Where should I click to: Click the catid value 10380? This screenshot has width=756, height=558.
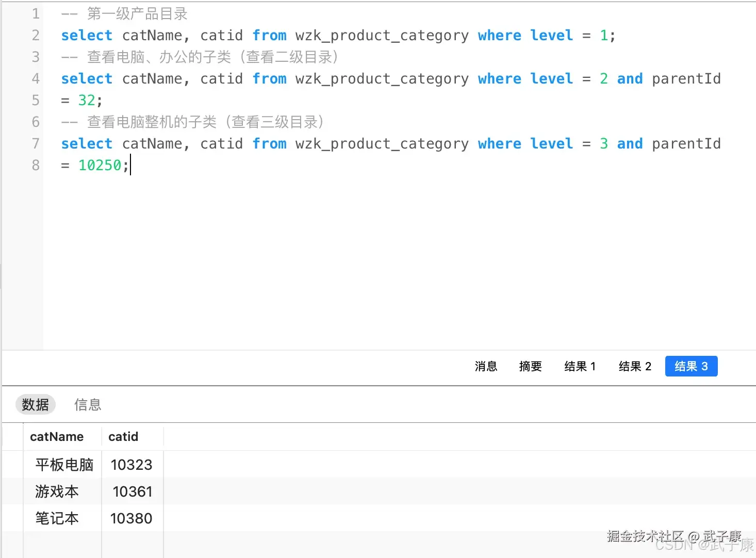click(x=132, y=518)
